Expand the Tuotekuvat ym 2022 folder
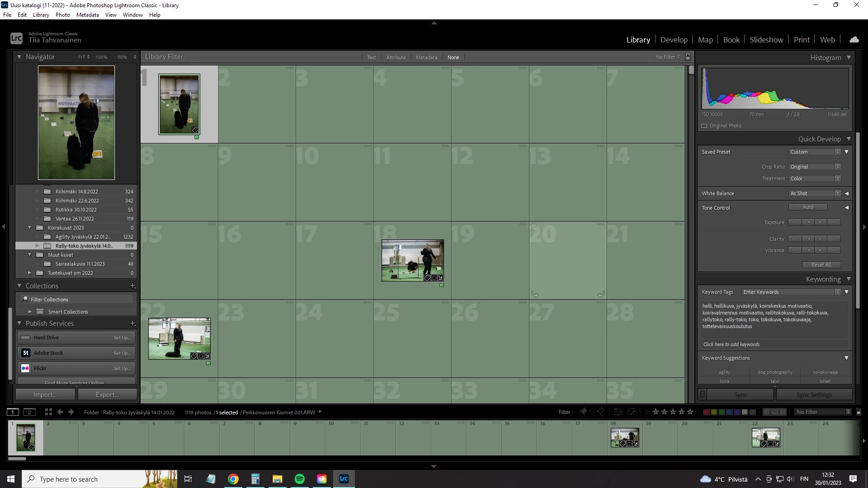Image resolution: width=868 pixels, height=488 pixels. tap(29, 273)
